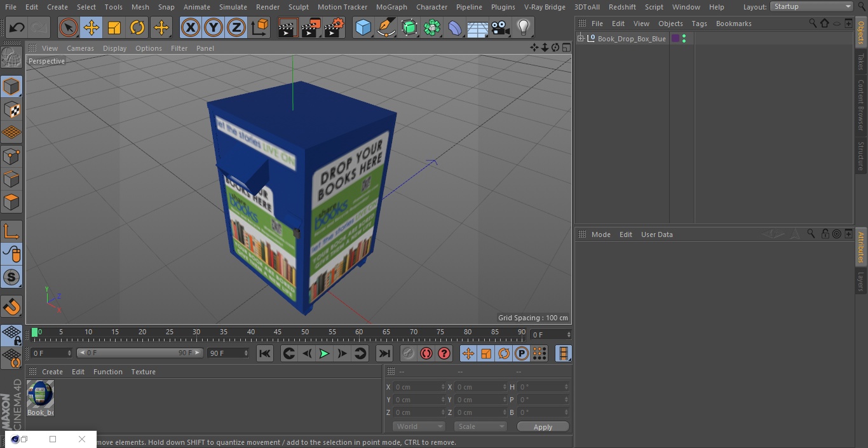
Task: Play the animation forward
Action: tap(324, 353)
